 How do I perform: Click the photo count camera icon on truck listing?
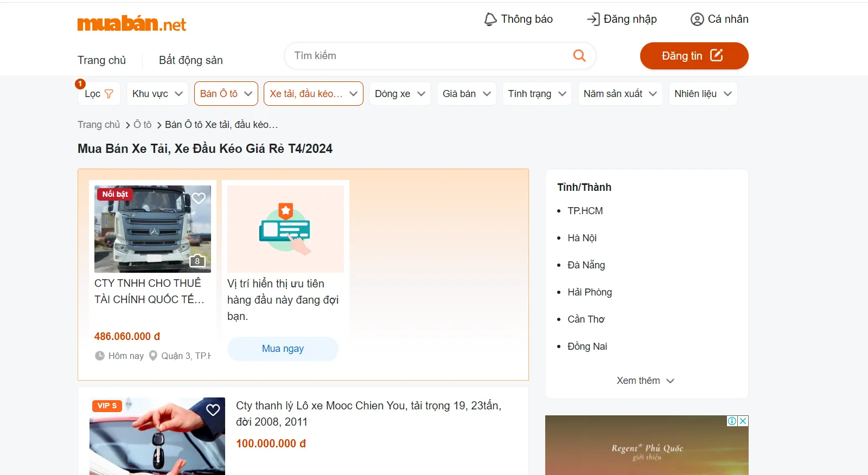point(197,260)
